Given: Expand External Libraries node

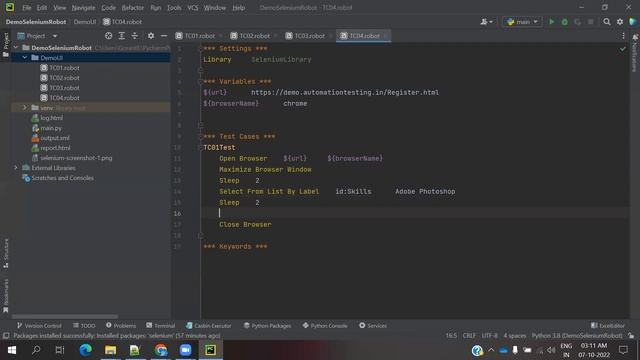Looking at the screenshot, I should pyautogui.click(x=16, y=168).
